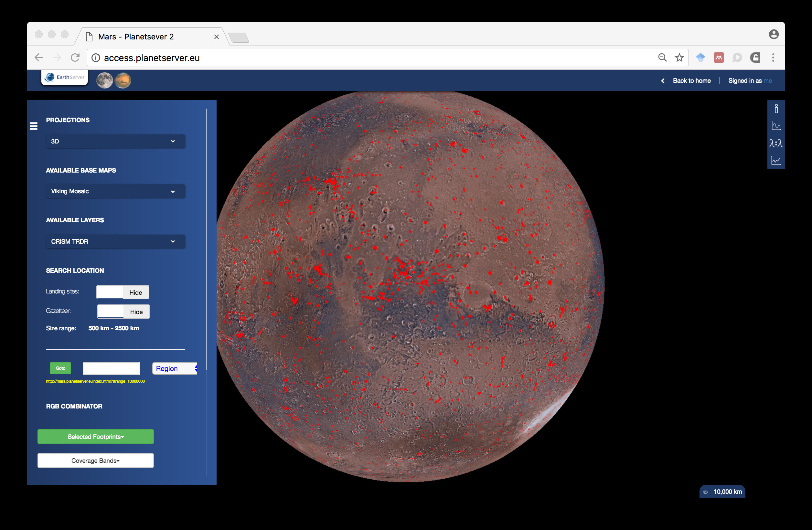This screenshot has height=530, width=812.
Task: Toggle Landing sites Hide switch
Action: 123,292
